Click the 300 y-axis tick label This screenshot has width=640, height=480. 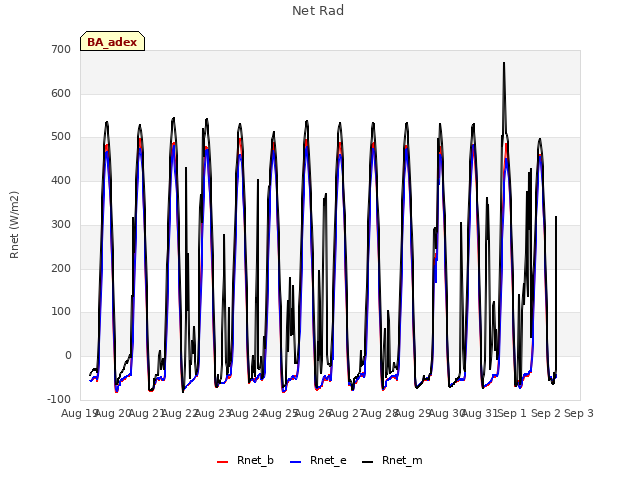tap(61, 224)
